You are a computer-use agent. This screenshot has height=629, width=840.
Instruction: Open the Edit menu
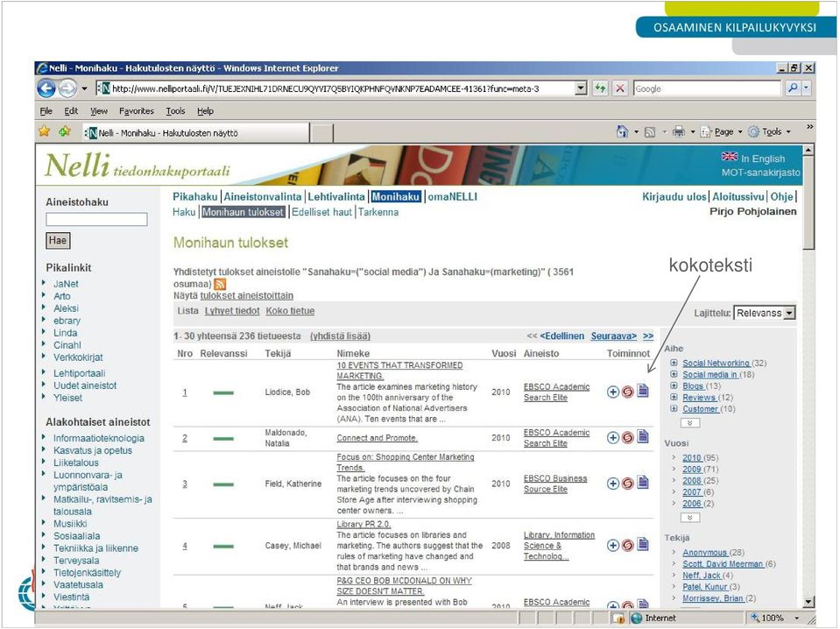[71, 111]
